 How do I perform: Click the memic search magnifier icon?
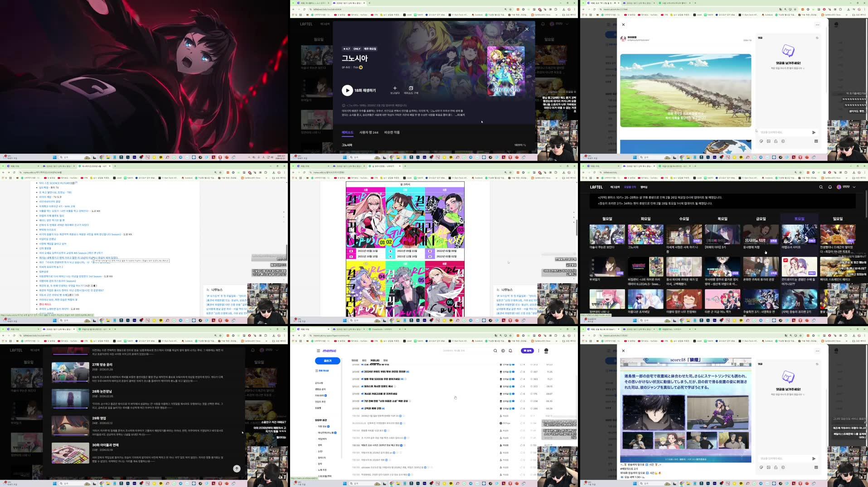click(x=495, y=350)
